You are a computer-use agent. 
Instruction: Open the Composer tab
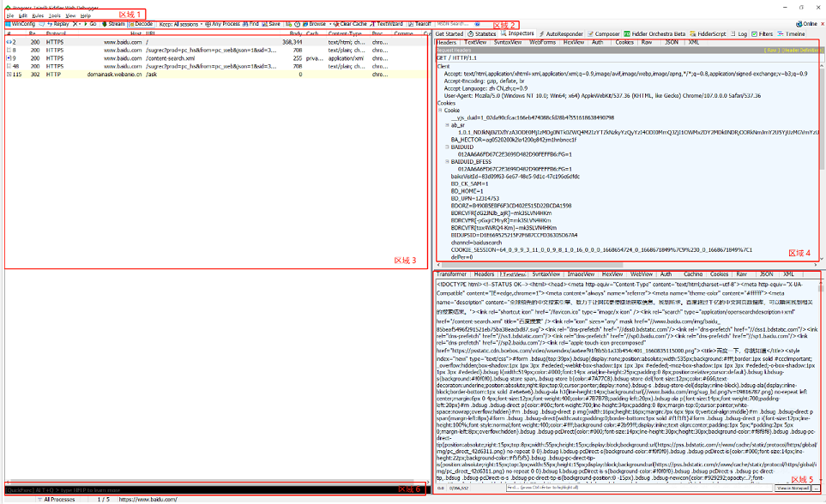pos(604,33)
